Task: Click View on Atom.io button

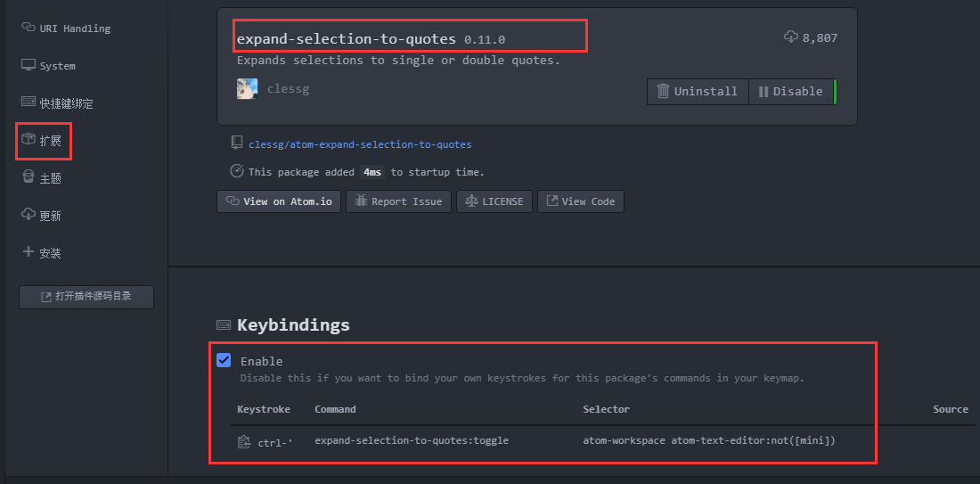Action: click(279, 201)
